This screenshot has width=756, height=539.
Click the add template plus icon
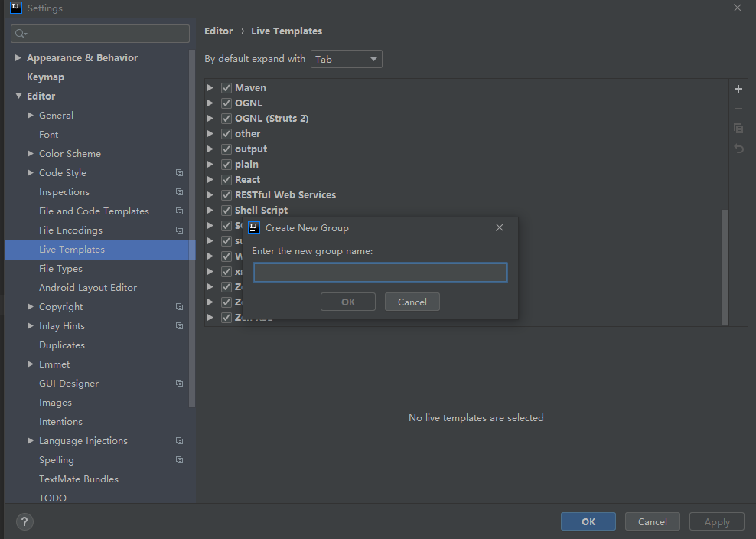(x=738, y=89)
